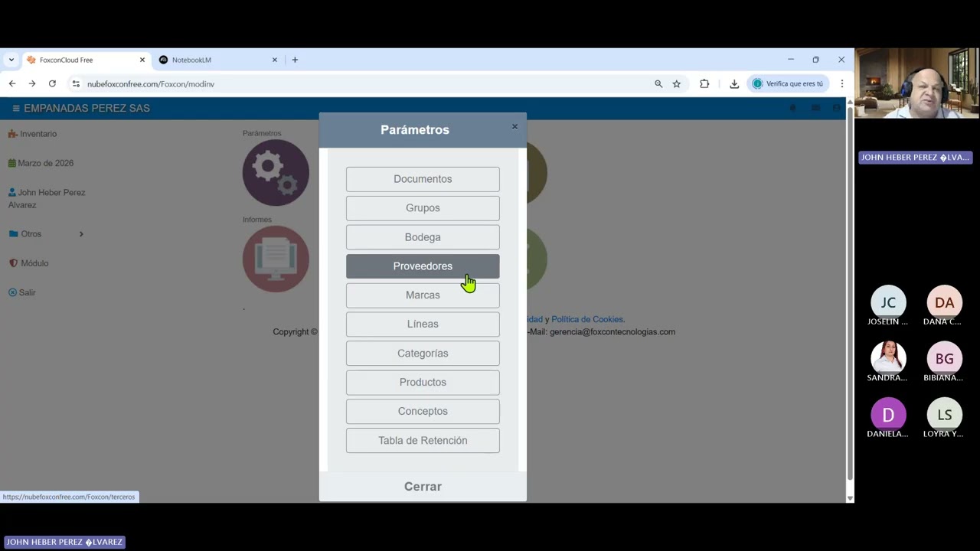Open Módulo in the sidebar
The image size is (980, 551).
[28, 263]
